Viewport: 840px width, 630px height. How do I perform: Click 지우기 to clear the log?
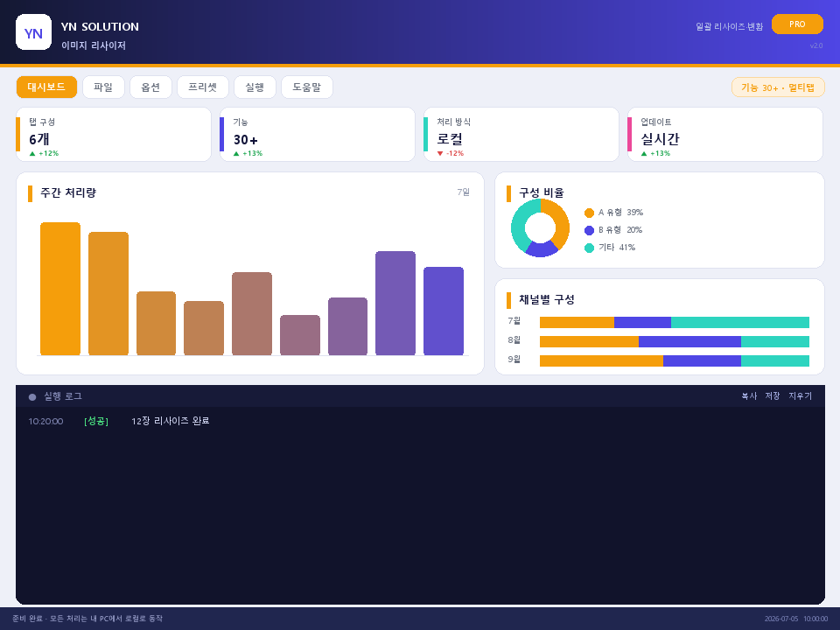(800, 395)
